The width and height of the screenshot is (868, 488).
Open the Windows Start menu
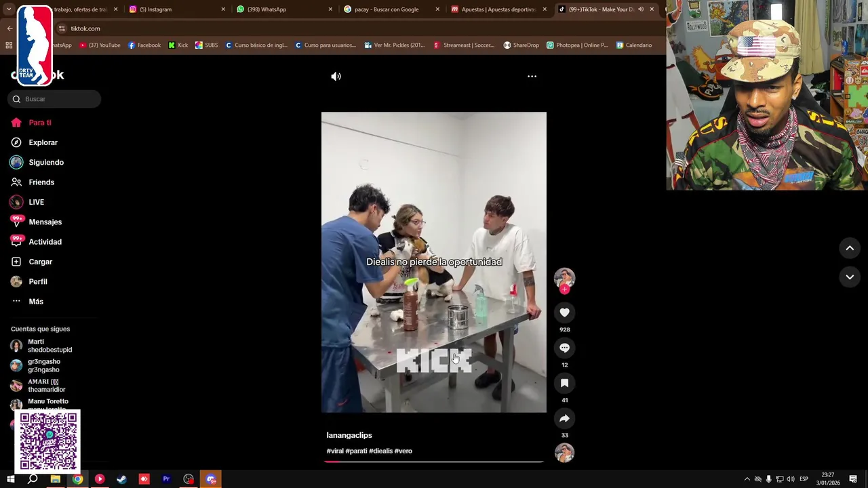[x=10, y=479]
